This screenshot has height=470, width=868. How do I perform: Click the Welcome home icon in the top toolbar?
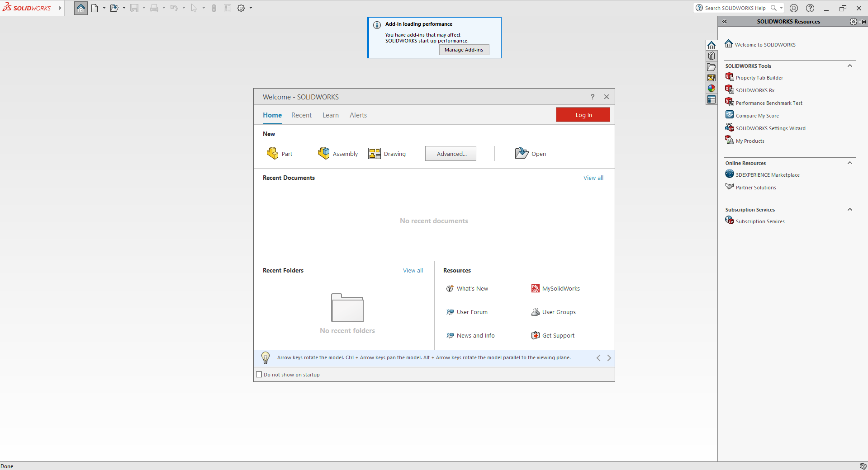click(81, 8)
